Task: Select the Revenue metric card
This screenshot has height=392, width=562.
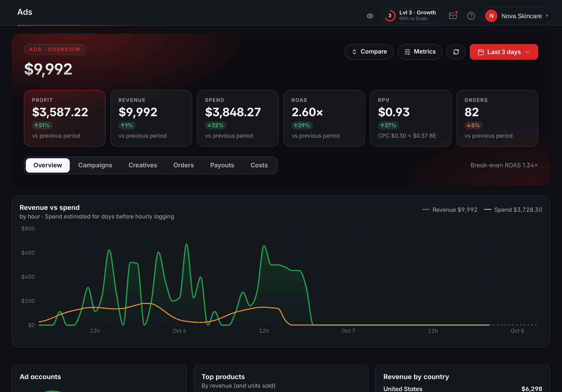Action: click(x=151, y=118)
